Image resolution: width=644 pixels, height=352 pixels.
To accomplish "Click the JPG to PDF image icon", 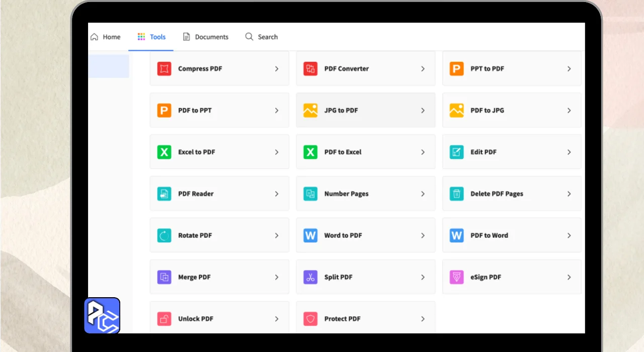I will [310, 111].
